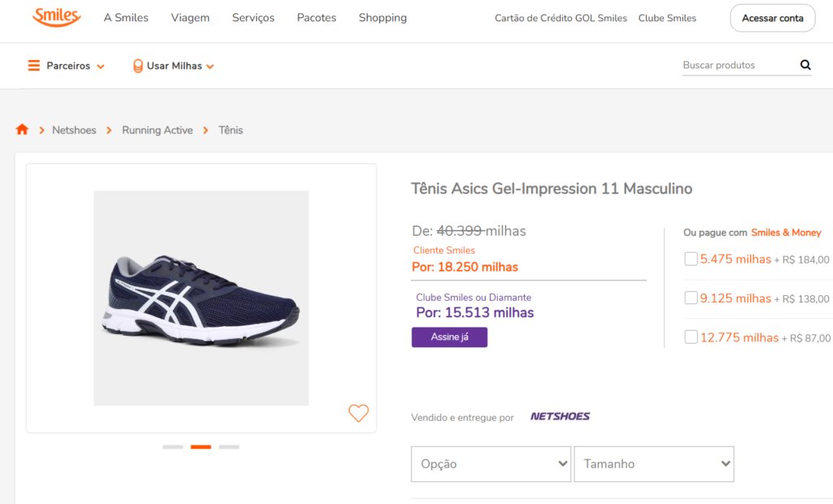Check the 9.125 milhas + R$ 138,00 option
This screenshot has width=833, height=504.
point(691,298)
